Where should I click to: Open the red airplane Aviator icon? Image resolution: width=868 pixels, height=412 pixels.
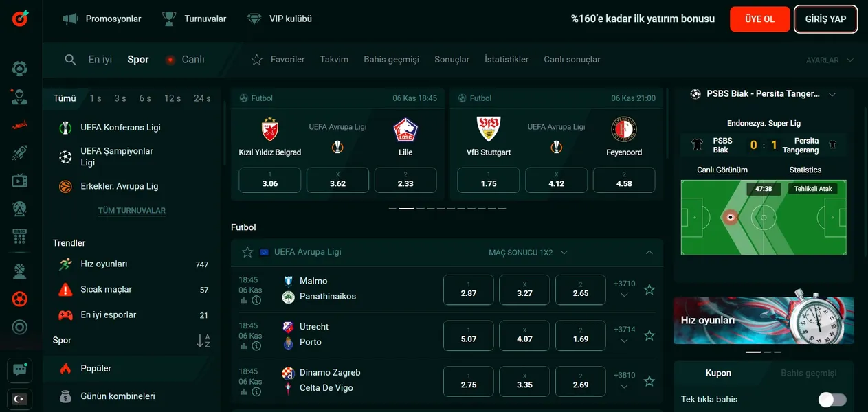[20, 125]
